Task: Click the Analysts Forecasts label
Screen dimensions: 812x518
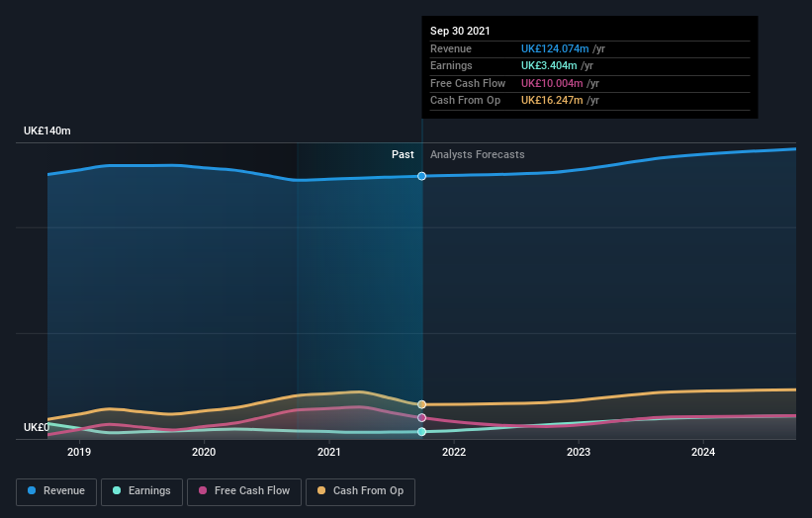Action: coord(477,154)
